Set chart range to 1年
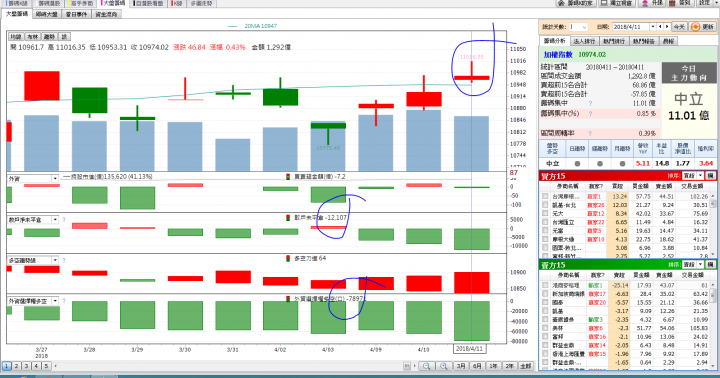The image size is (720, 378). pyautogui.click(x=493, y=366)
